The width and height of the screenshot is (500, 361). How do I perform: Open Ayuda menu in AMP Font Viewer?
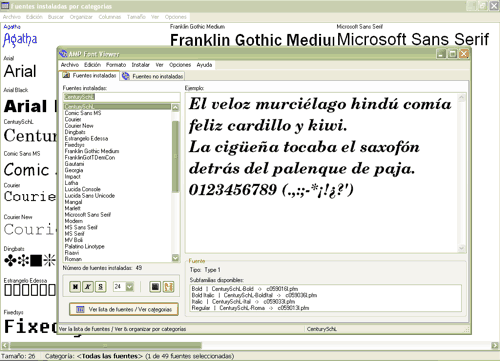(x=204, y=65)
